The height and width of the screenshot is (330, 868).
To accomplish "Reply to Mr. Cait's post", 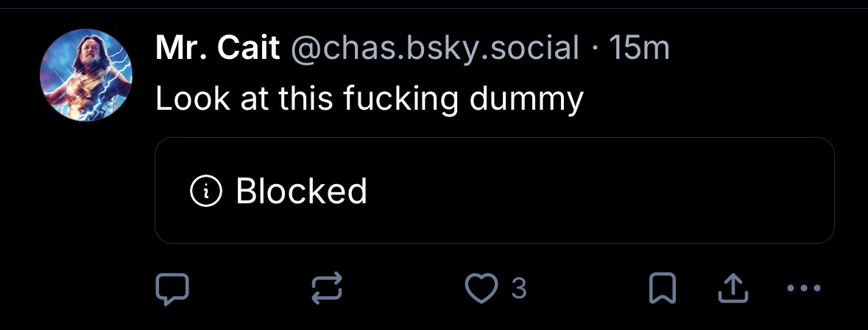I will click(172, 289).
